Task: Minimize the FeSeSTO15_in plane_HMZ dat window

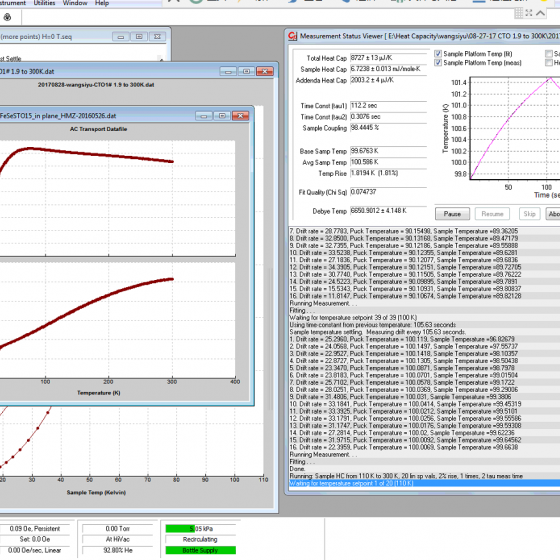Action: (x=204, y=116)
